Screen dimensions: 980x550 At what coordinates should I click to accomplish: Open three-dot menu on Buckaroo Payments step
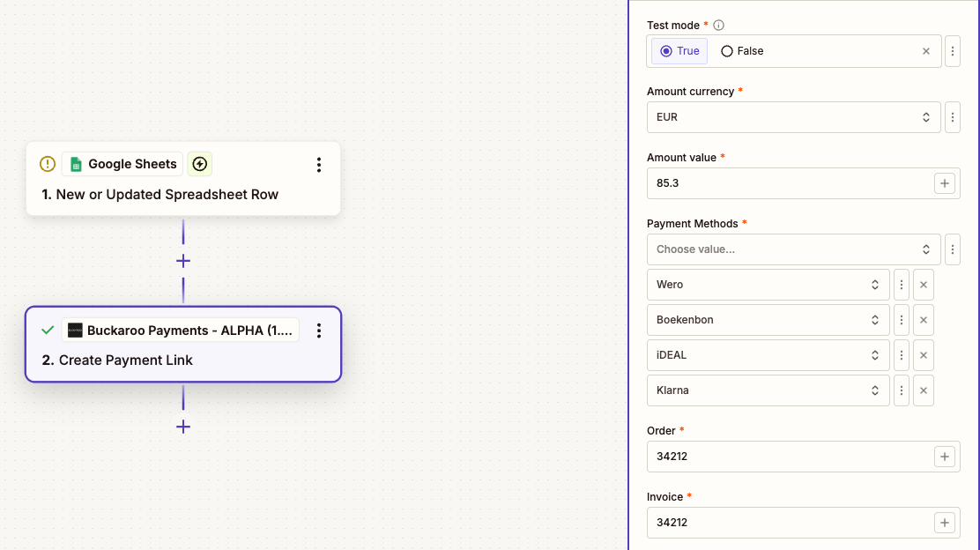[x=319, y=331]
